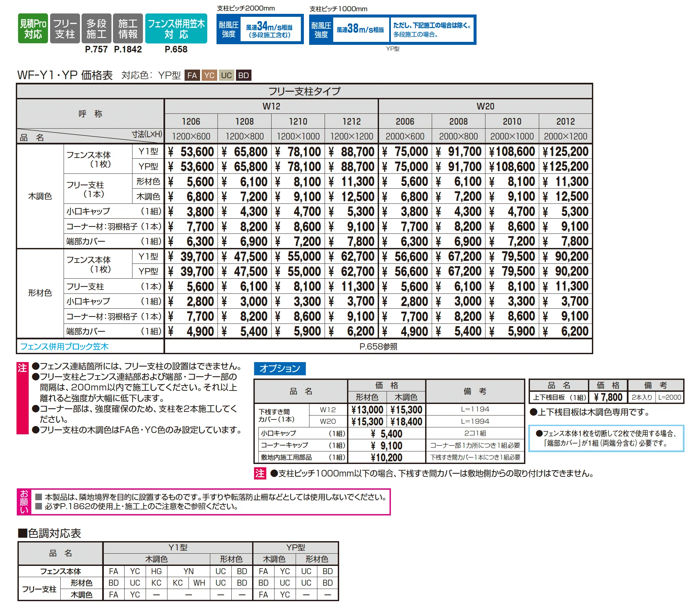Screen dimensions: 700x616
Task: Click the 2000×800 dimension cell
Action: tap(458, 136)
